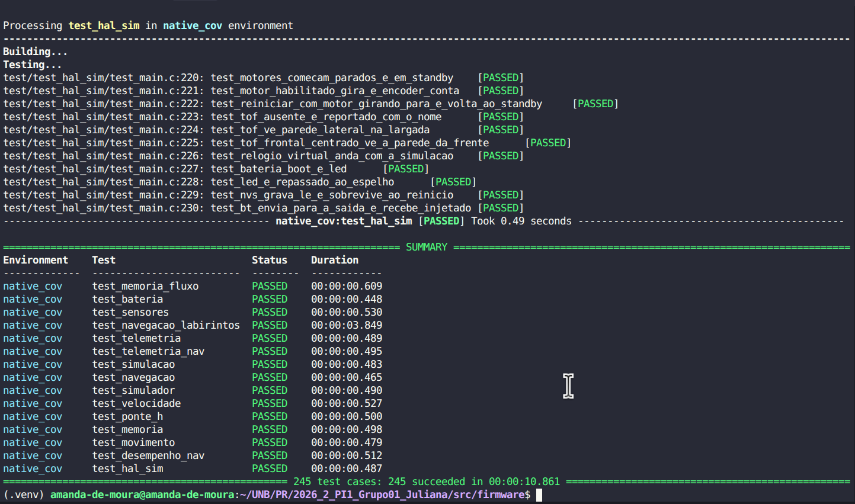
Task: Select the test_desempenho_nav test name
Action: click(x=148, y=455)
